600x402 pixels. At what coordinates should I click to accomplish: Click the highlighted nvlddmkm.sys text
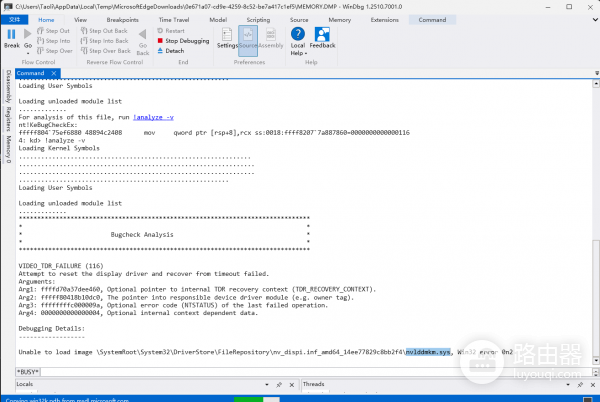tap(428, 352)
